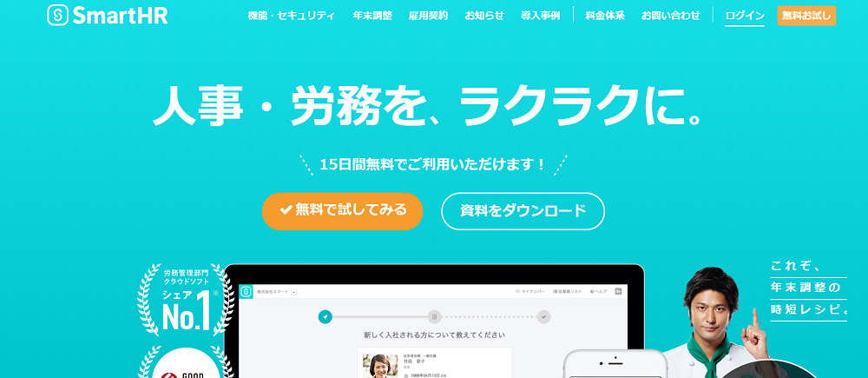Click the SmartHR logo icon
This screenshot has height=378, width=868.
pos(58,16)
